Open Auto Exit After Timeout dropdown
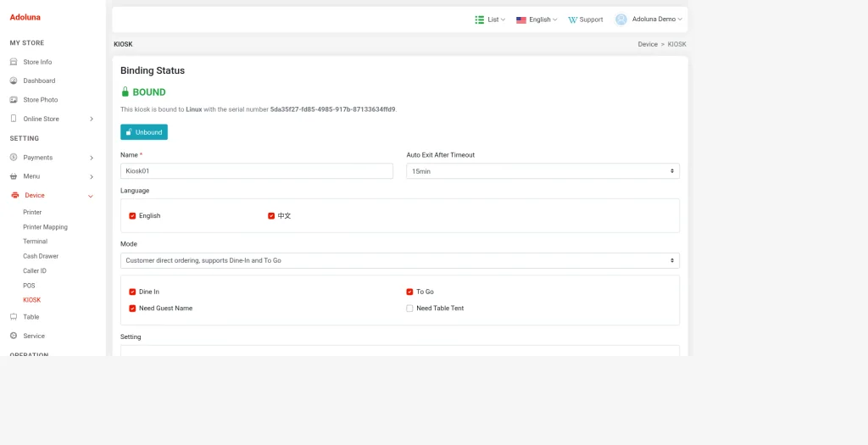 click(x=542, y=171)
